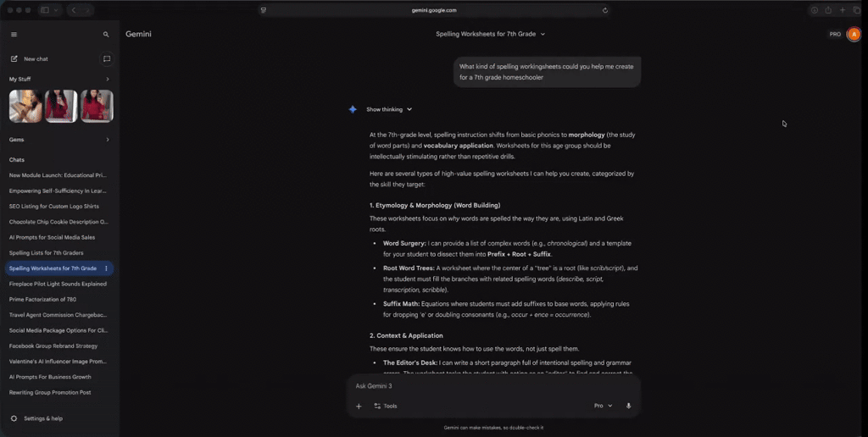The height and width of the screenshot is (437, 868).
Task: Click the Safari share icon
Action: coord(828,10)
